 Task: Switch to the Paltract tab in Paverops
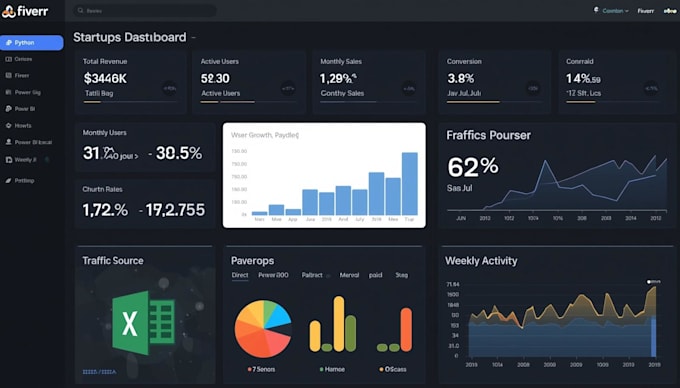tap(312, 275)
